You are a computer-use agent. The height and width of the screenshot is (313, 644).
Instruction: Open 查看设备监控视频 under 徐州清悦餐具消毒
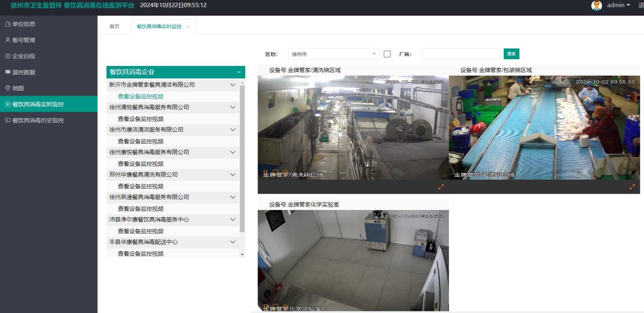coord(140,119)
